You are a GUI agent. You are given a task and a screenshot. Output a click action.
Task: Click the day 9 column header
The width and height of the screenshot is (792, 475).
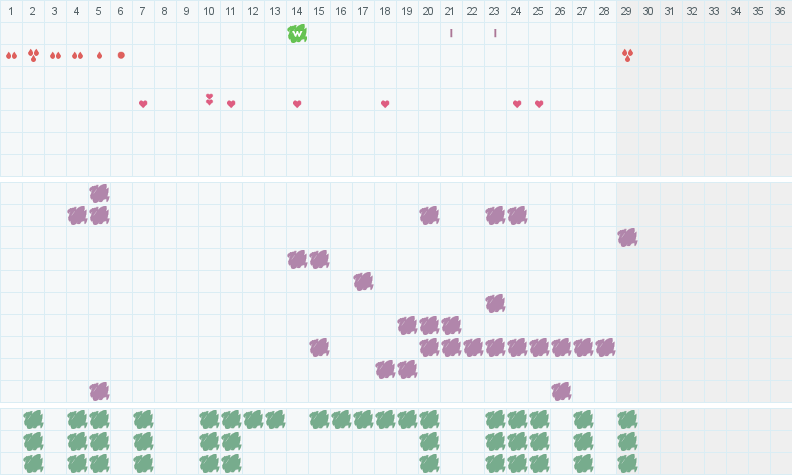(x=187, y=11)
